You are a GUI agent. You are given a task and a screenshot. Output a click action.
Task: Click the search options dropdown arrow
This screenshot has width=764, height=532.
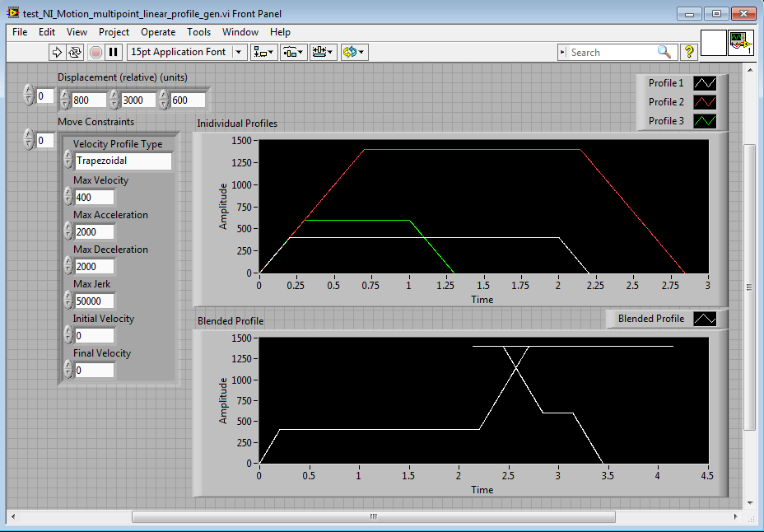[563, 52]
